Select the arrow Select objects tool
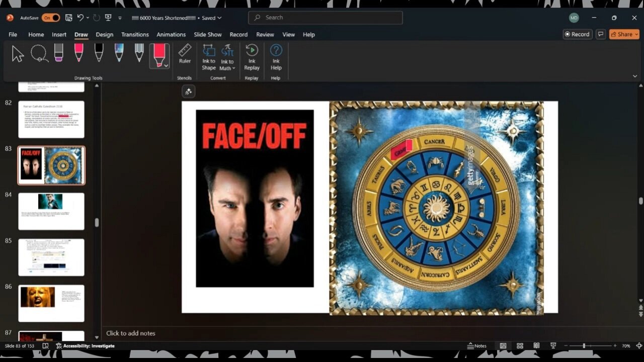Screen dimensions: 644x362 (x=18, y=53)
